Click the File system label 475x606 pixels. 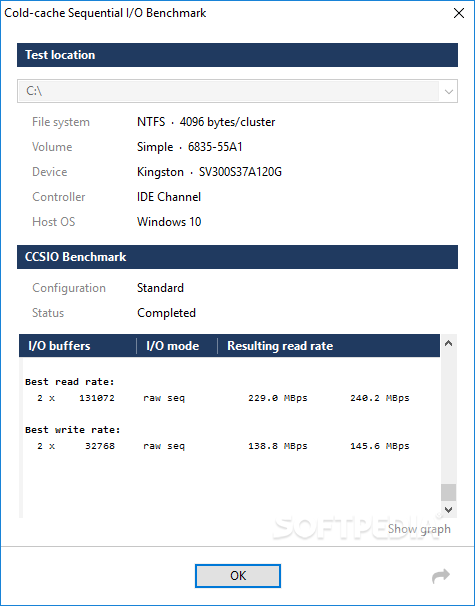click(x=61, y=122)
